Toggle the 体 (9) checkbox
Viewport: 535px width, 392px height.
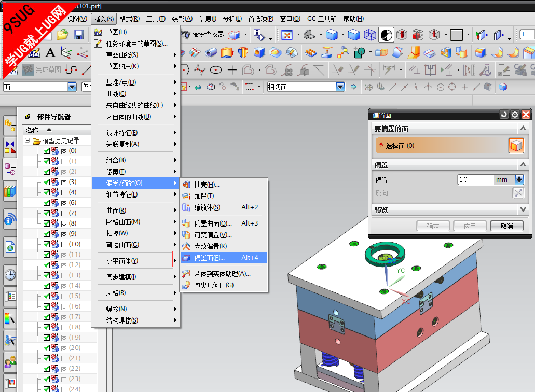(x=47, y=234)
